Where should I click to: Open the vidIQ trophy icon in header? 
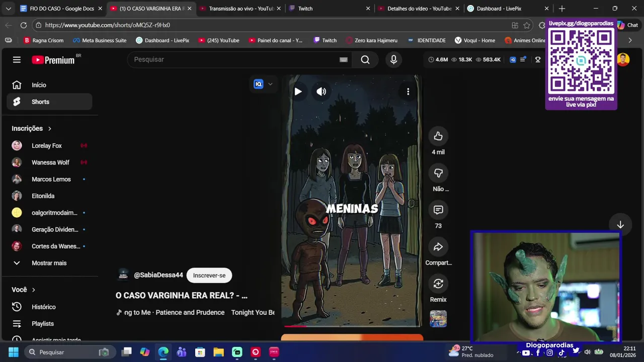538,60
